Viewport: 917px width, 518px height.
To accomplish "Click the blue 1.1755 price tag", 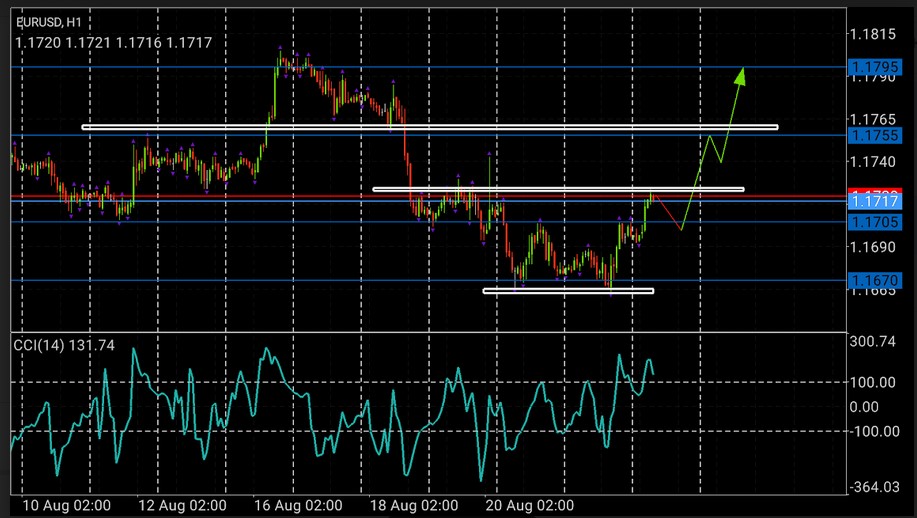I will pos(871,135).
